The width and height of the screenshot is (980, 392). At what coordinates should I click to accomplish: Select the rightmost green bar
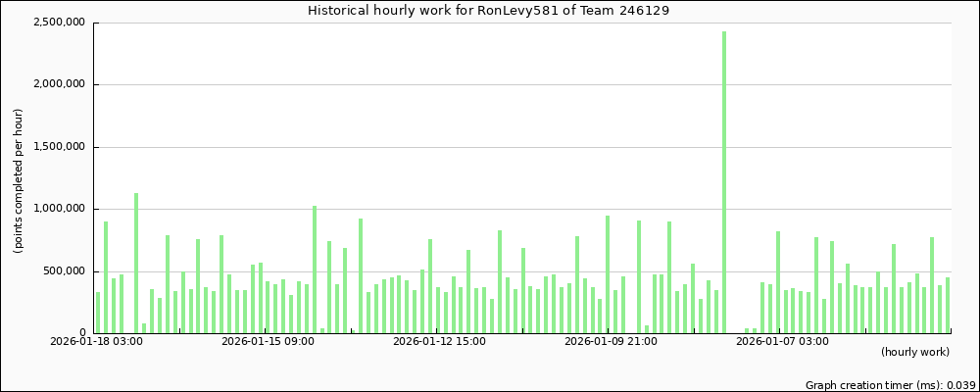click(x=948, y=305)
